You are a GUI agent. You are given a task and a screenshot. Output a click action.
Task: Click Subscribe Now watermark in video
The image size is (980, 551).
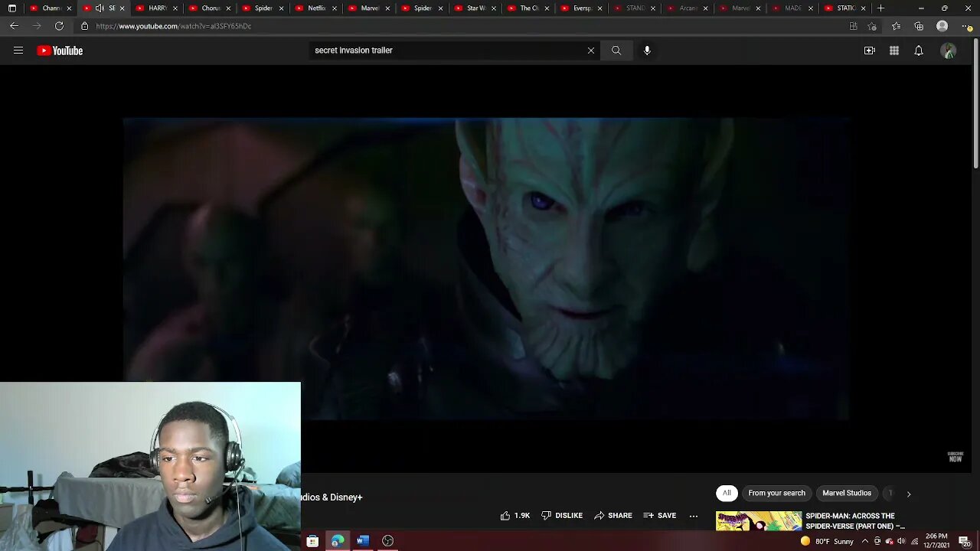[955, 457]
